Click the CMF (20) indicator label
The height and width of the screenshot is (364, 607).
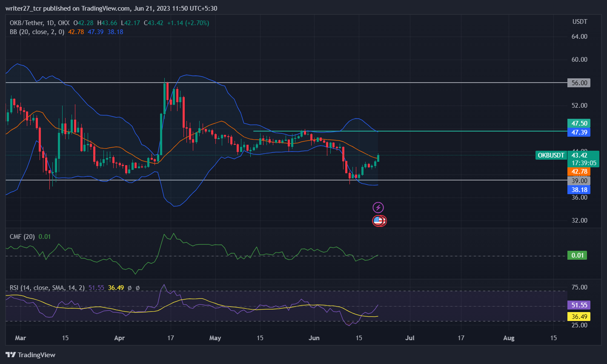22,237
